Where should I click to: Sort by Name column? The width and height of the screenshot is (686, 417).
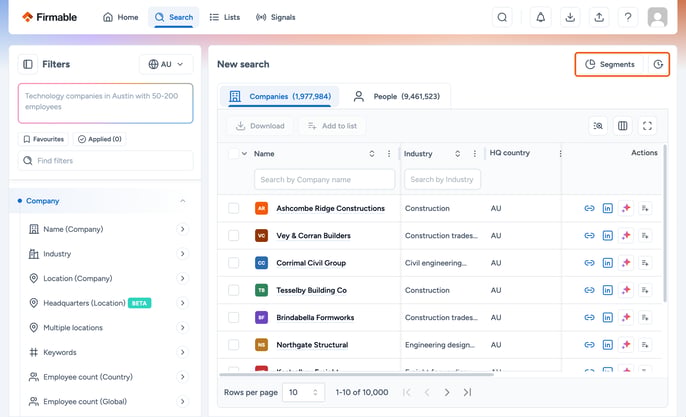click(x=371, y=154)
